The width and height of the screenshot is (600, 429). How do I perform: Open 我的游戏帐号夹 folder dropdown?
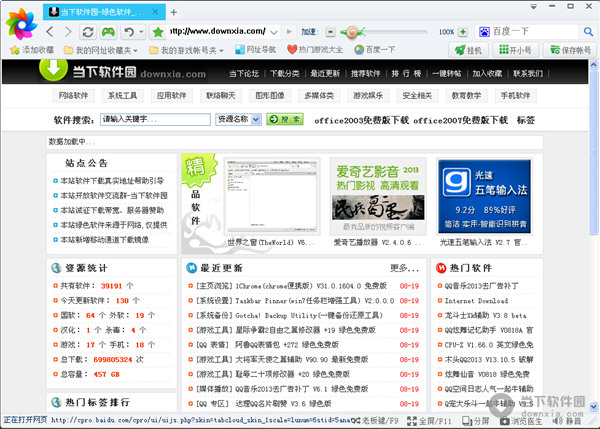pos(186,50)
